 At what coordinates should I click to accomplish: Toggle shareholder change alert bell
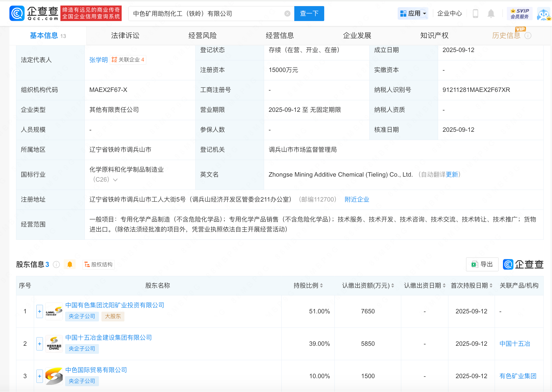click(70, 265)
